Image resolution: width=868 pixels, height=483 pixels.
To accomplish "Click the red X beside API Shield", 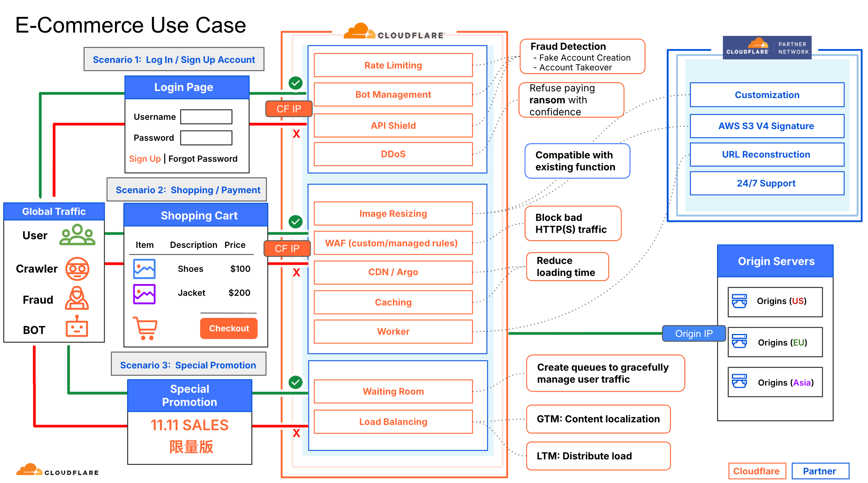I will tap(296, 134).
